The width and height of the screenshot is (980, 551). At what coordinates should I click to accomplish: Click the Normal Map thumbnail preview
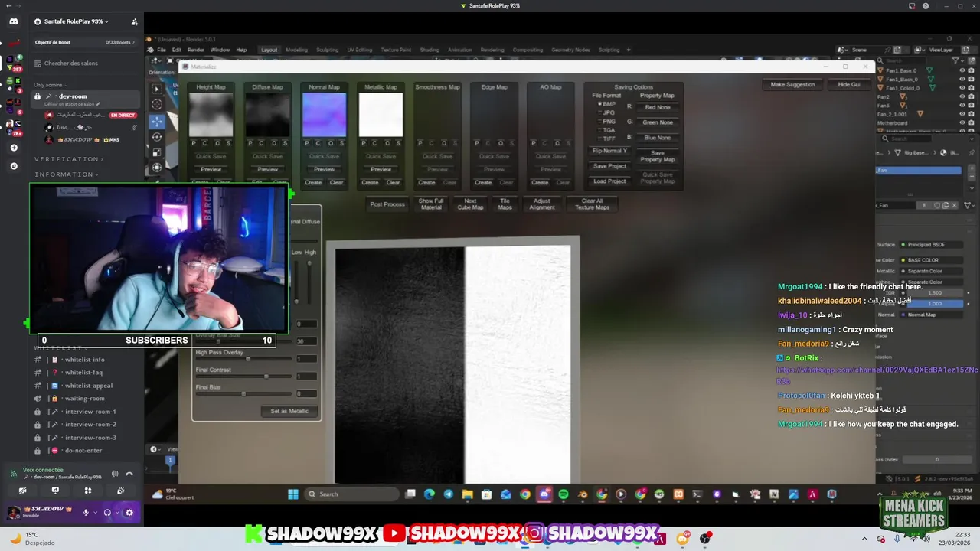pos(324,115)
